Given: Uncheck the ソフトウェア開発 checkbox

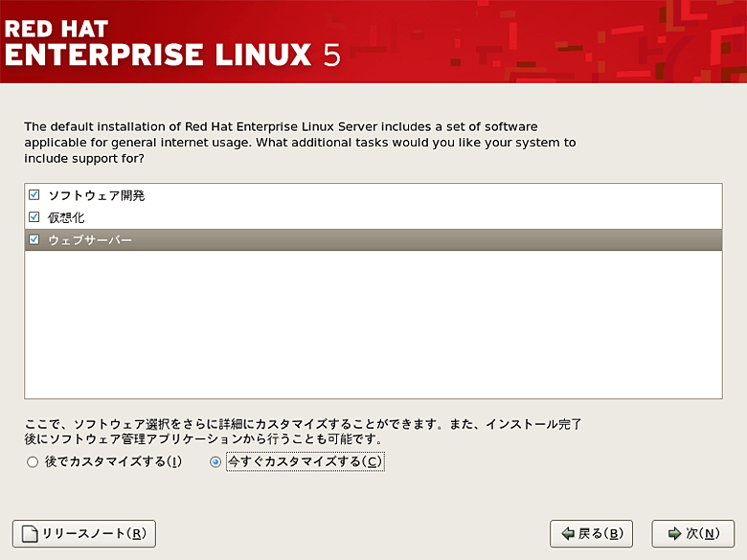Looking at the screenshot, I should coord(34,195).
